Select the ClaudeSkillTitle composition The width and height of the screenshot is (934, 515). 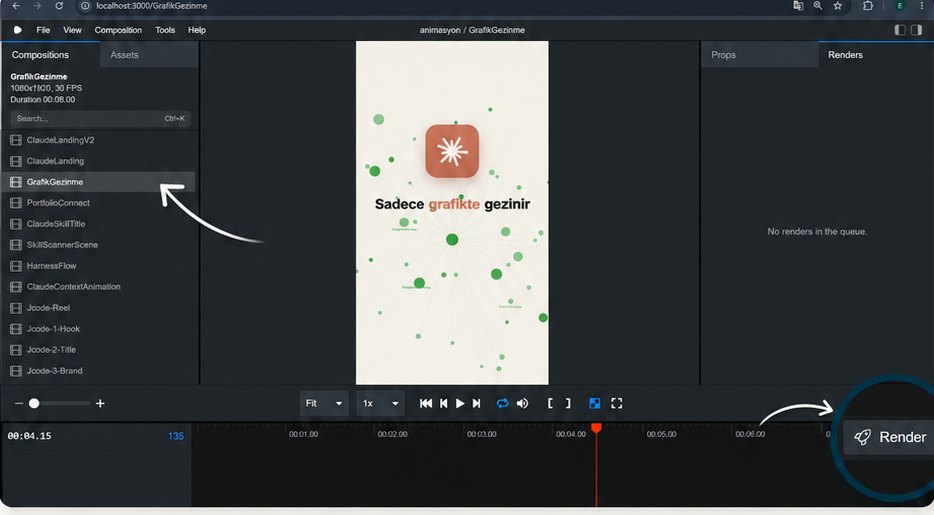98,224
